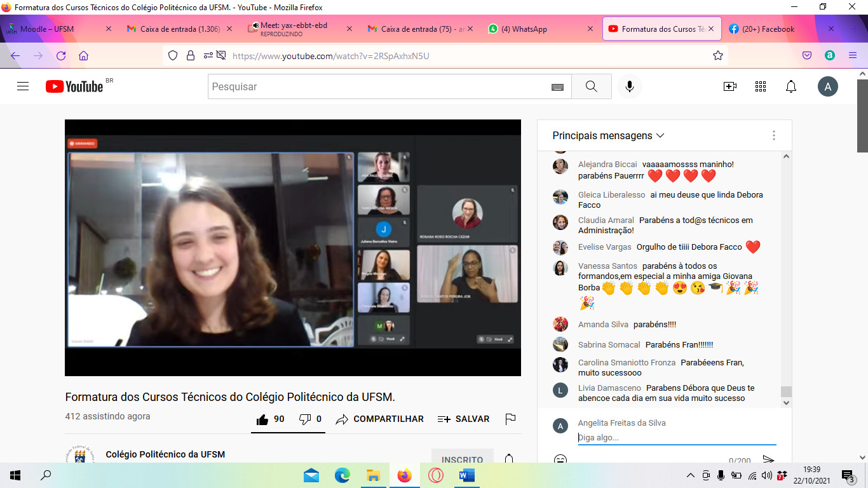
Task: Open the YouTube apps grid icon
Action: click(x=761, y=86)
